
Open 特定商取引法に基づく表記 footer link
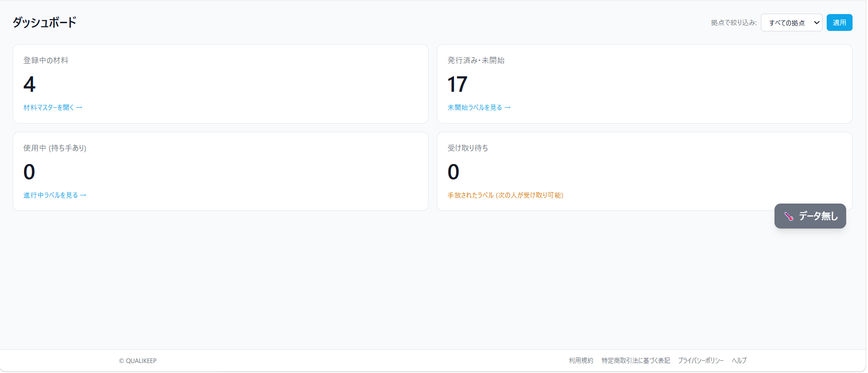tap(636, 361)
